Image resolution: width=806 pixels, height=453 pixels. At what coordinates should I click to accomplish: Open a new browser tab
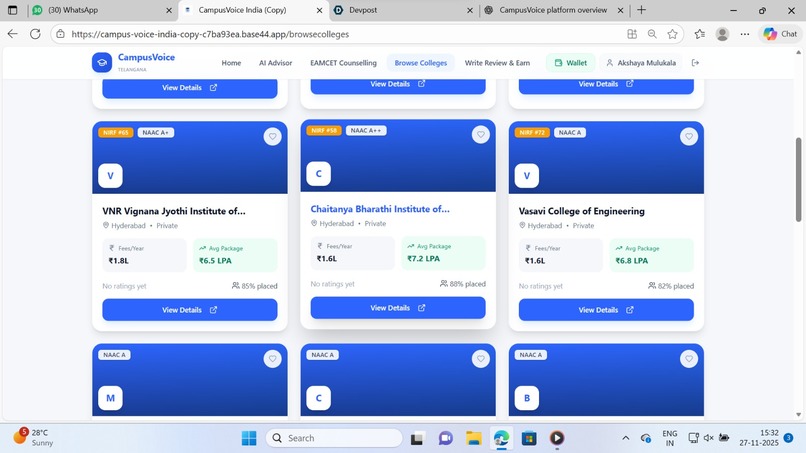pos(642,10)
